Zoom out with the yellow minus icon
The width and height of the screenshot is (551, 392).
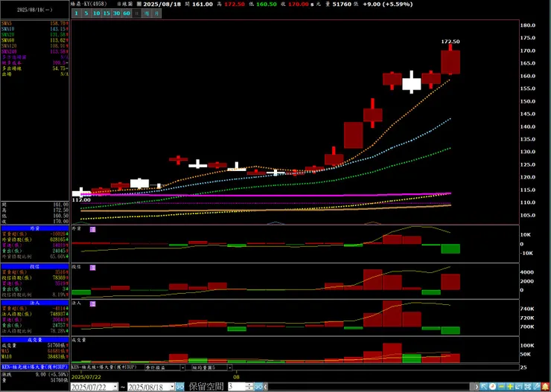tap(501, 386)
